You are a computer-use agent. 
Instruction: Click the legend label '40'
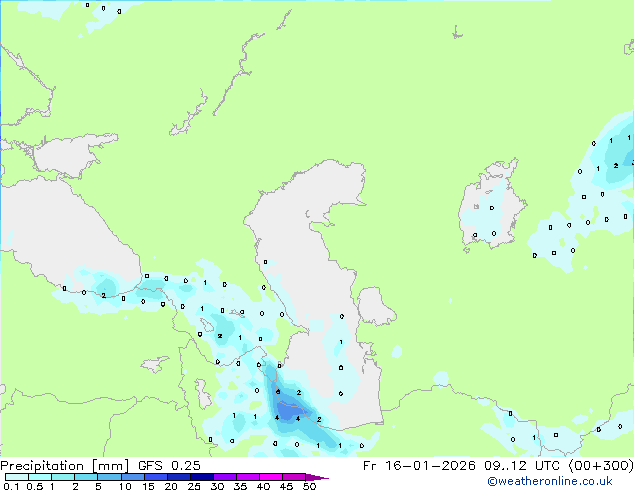(263, 486)
